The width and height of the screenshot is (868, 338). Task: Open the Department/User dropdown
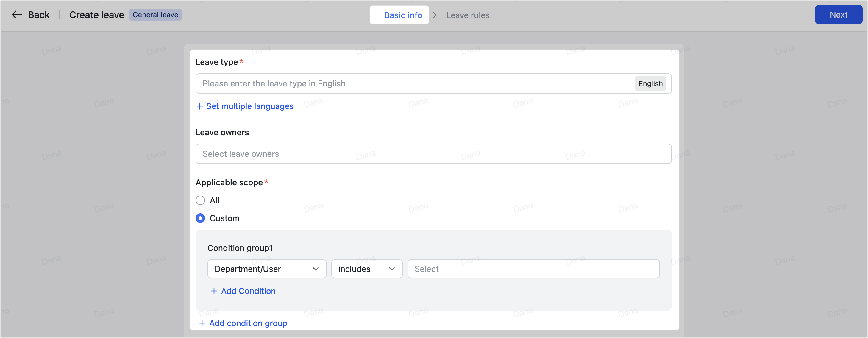(267, 269)
